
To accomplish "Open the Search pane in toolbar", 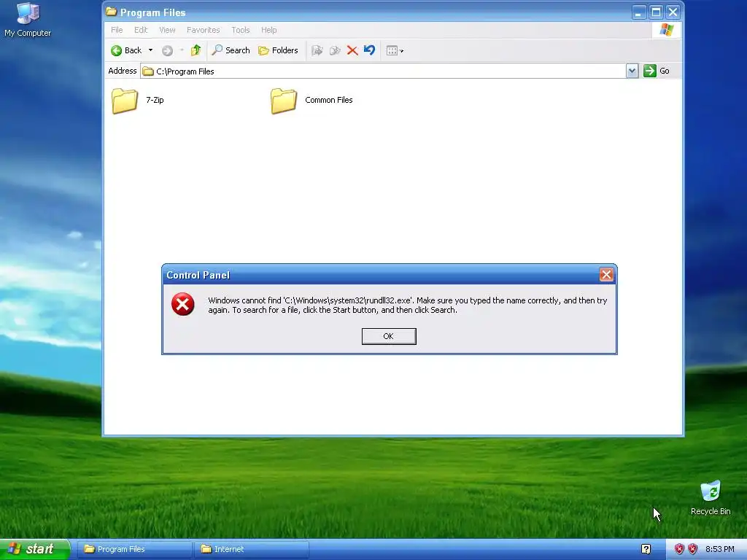I will coord(231,50).
